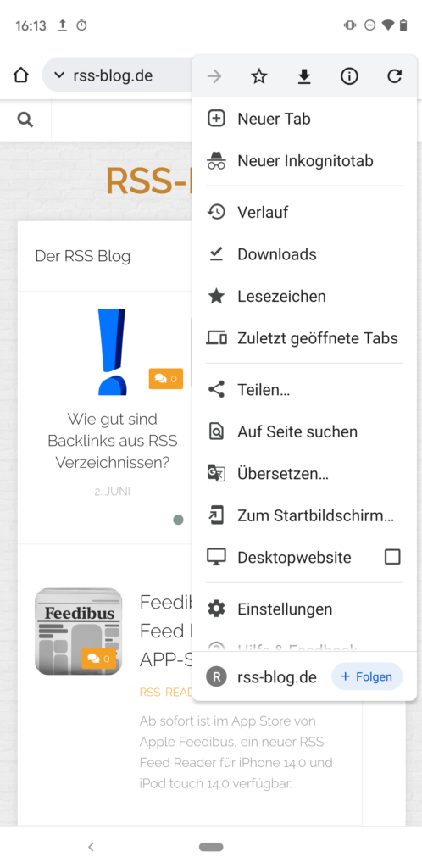Tap the round R site avatar
Screen dimensions: 422x868
pos(216,676)
